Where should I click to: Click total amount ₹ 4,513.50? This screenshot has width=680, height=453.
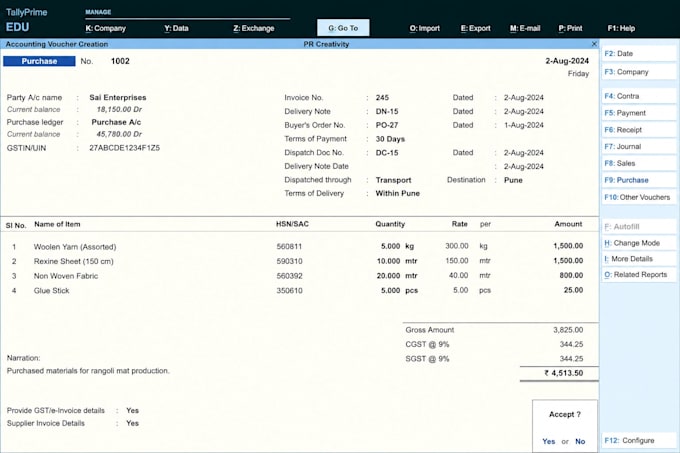[x=564, y=373]
